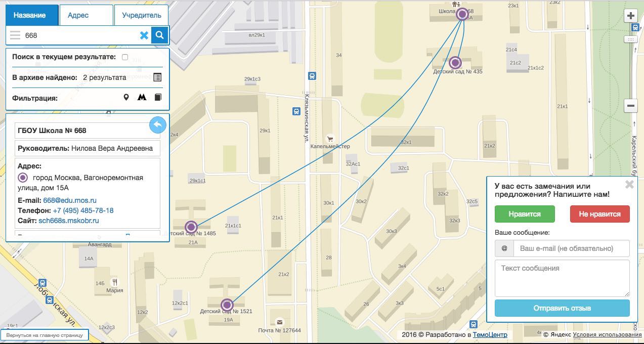Click phone link +7 (495) 485-78-18

click(x=83, y=210)
